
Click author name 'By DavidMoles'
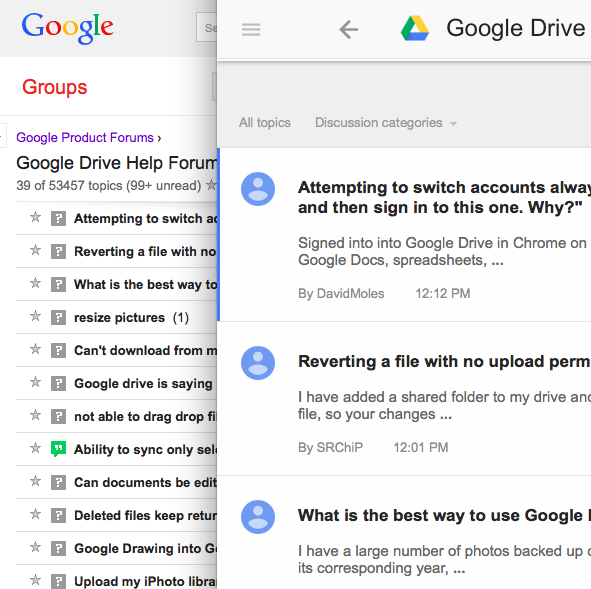tap(341, 294)
